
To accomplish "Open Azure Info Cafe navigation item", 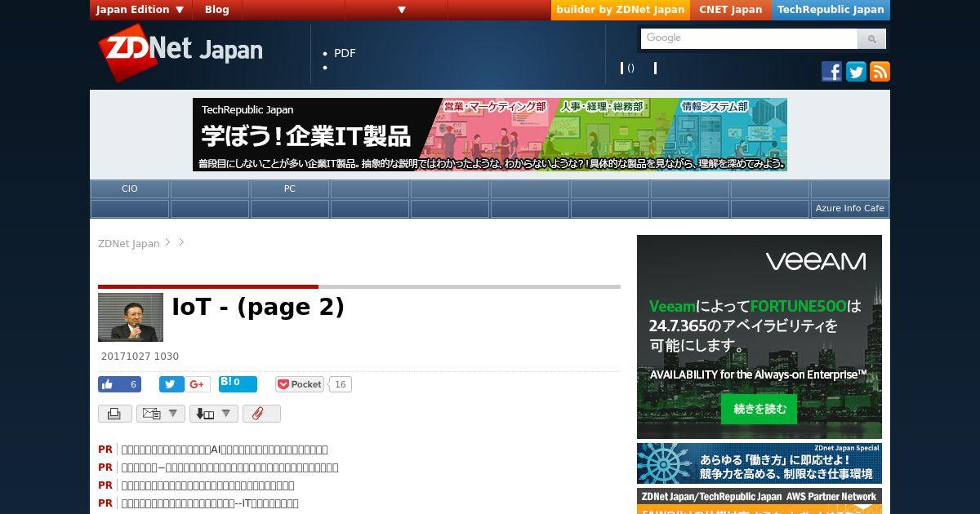I will (849, 208).
